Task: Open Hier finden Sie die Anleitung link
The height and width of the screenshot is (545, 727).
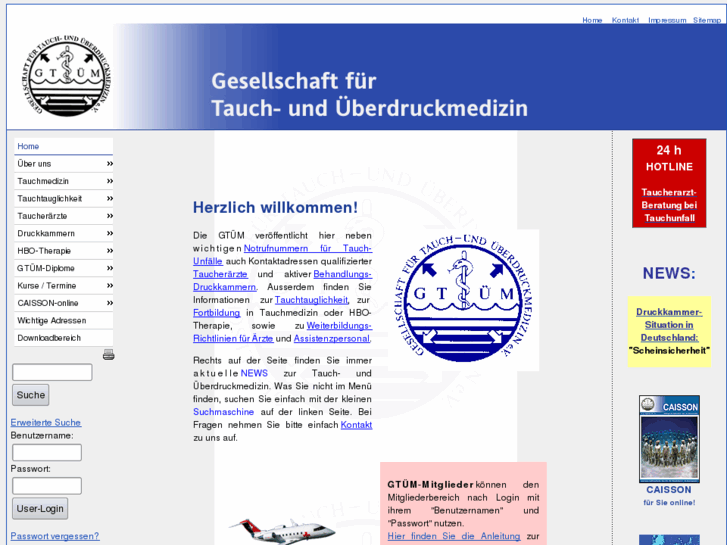Action: pyautogui.click(x=454, y=536)
